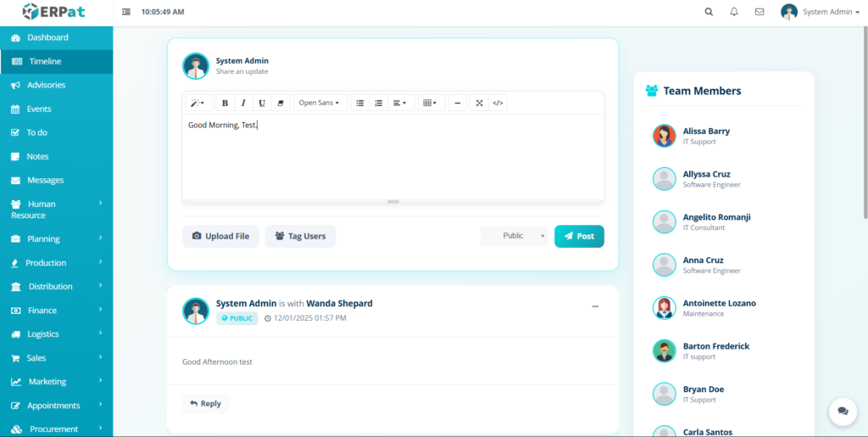Open the notifications bell icon
The image size is (868, 437).
click(734, 12)
